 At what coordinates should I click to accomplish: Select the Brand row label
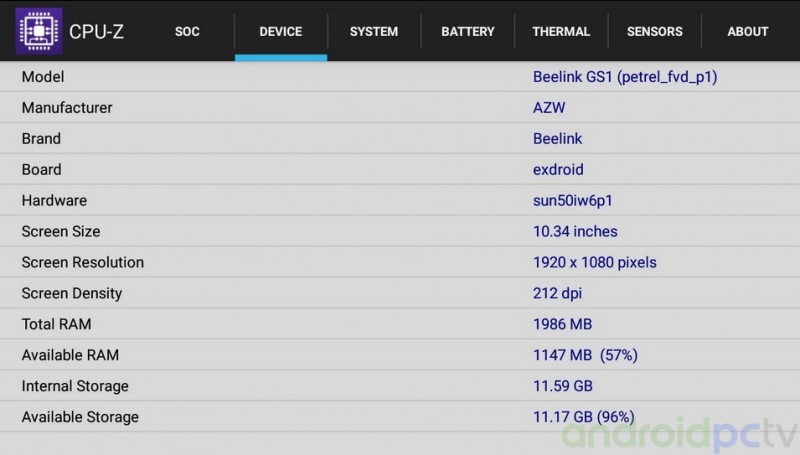click(41, 139)
